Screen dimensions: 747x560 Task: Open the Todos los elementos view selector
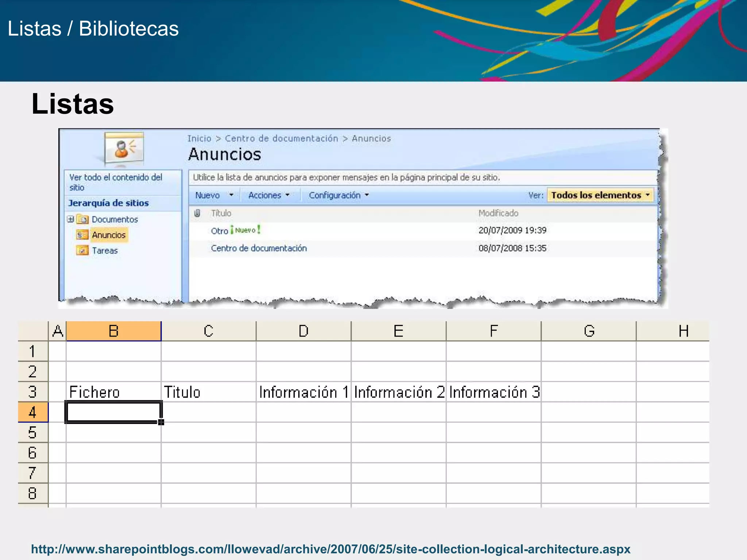pos(600,195)
